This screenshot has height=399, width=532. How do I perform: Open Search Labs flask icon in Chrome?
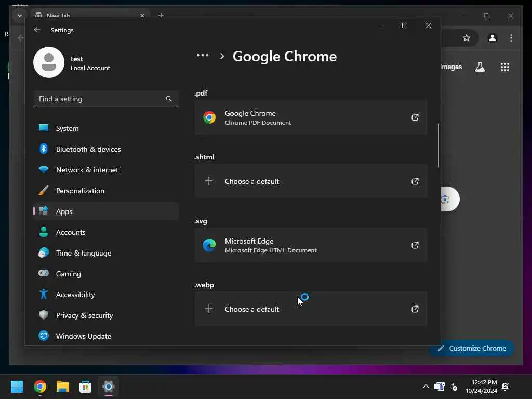click(480, 67)
